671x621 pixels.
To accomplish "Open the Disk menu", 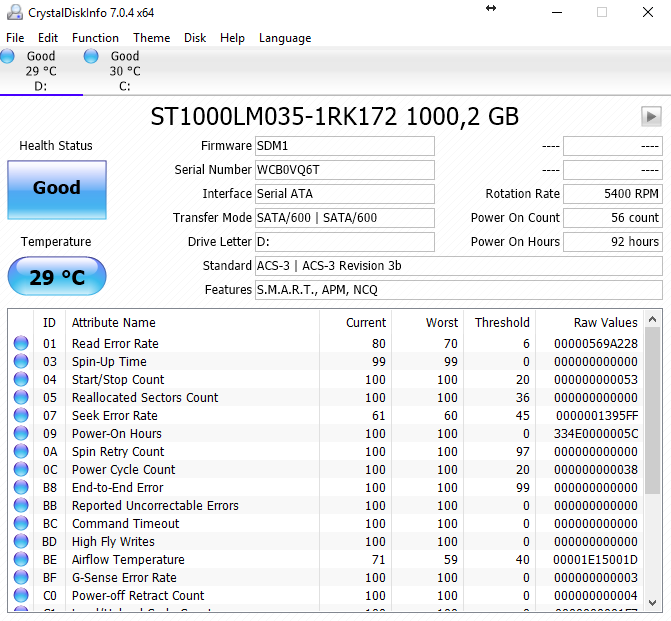I will (195, 38).
